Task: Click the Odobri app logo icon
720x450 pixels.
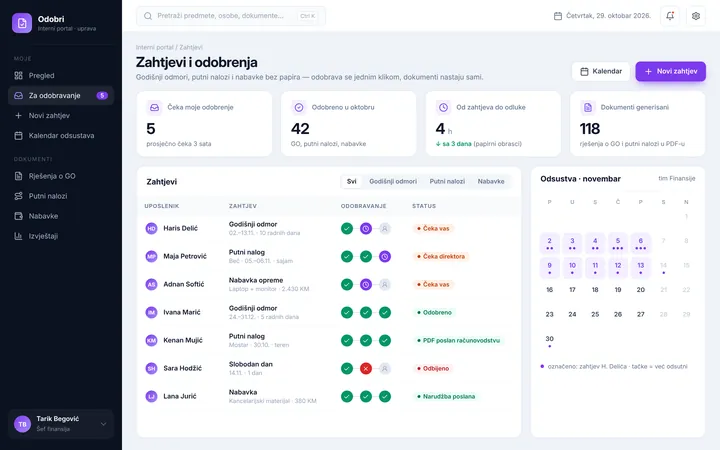Action: point(22,23)
